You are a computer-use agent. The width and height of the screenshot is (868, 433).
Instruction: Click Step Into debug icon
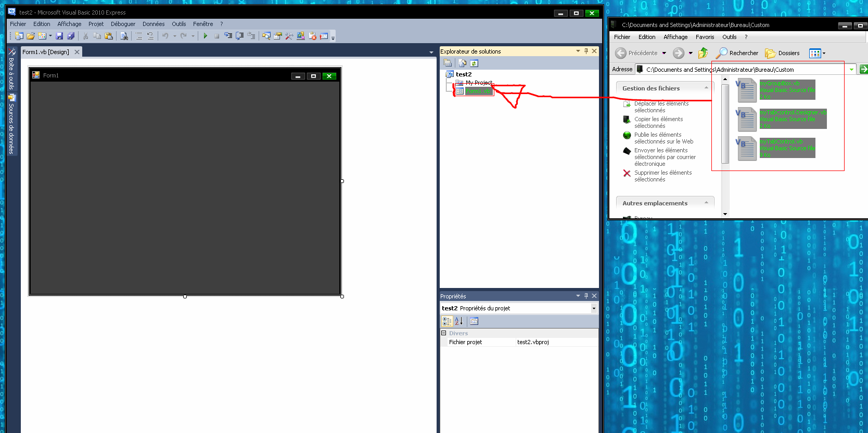228,36
